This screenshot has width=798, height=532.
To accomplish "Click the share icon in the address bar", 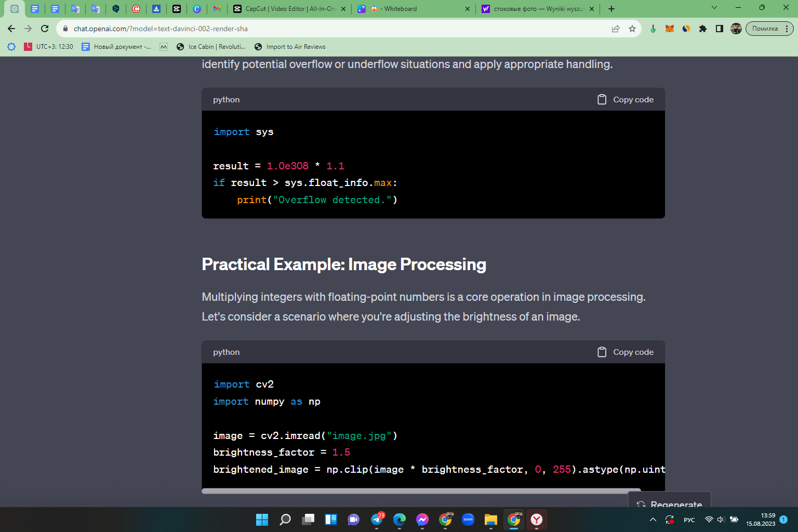I will pyautogui.click(x=616, y=29).
